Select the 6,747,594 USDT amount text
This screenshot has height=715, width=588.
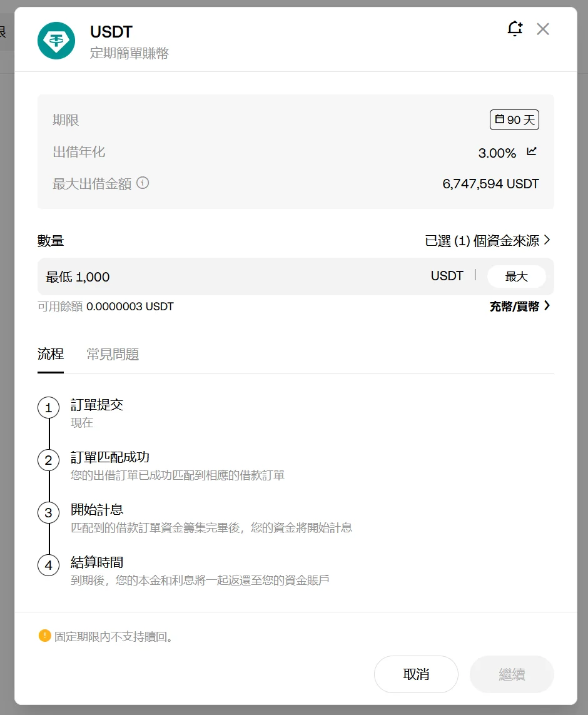tap(490, 184)
